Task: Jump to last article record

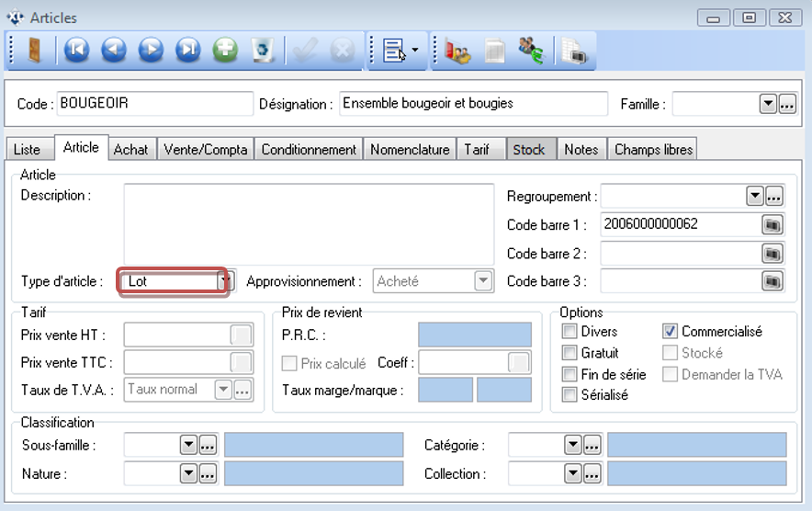Action: point(188,51)
